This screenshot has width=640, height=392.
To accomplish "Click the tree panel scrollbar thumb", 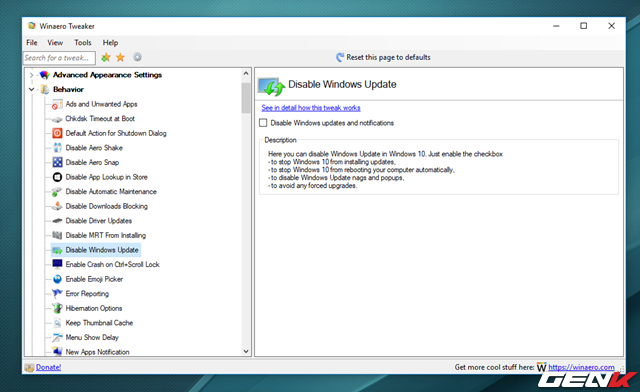I will [x=246, y=98].
